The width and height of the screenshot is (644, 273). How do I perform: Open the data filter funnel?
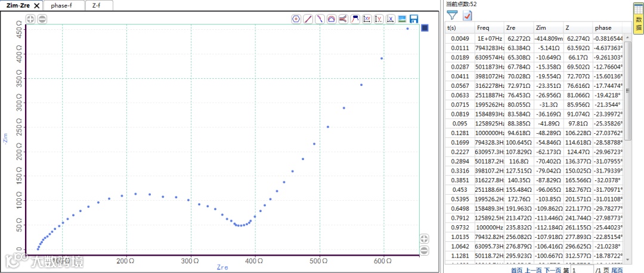[453, 15]
